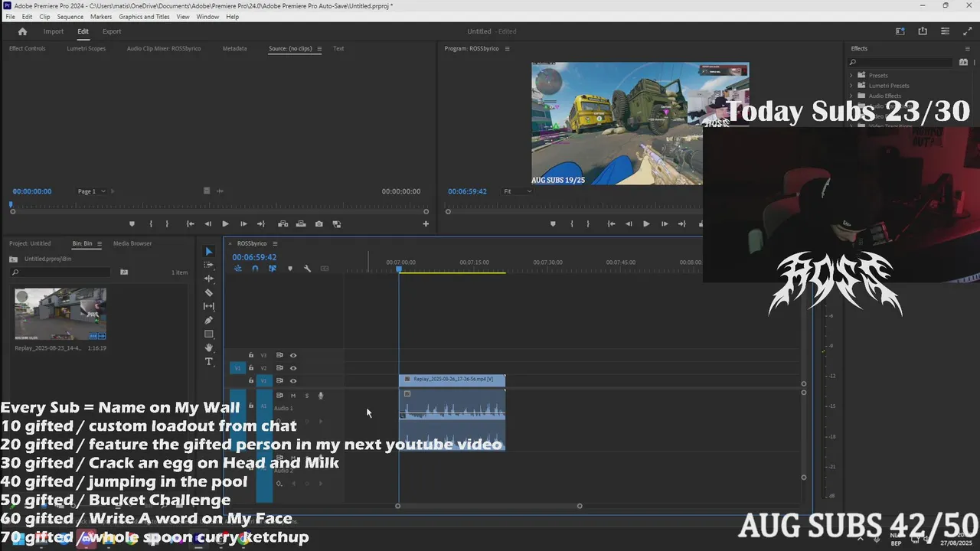The width and height of the screenshot is (980, 551).
Task: Open the Markers menu
Action: click(101, 16)
